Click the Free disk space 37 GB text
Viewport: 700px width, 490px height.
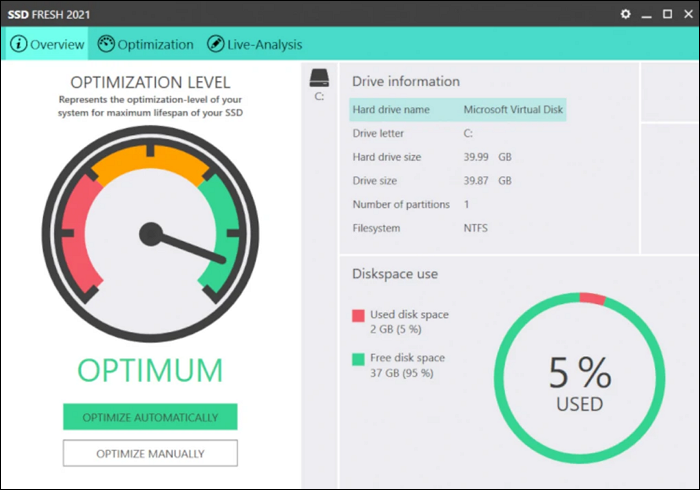pyautogui.click(x=407, y=365)
